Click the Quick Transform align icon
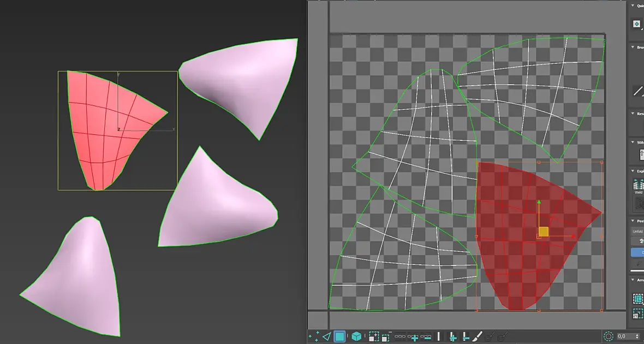The image size is (644, 344). coord(636,24)
